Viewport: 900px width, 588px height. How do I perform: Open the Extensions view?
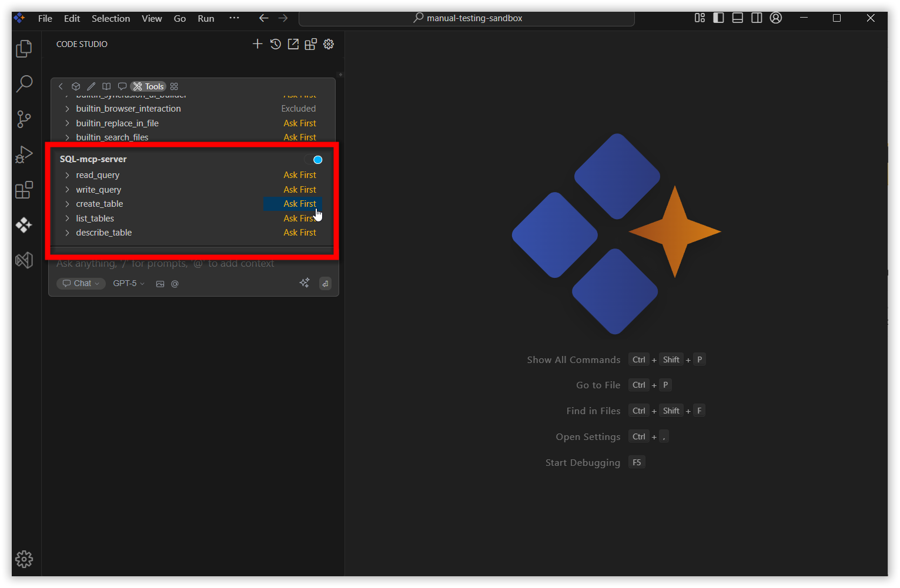[x=24, y=190]
